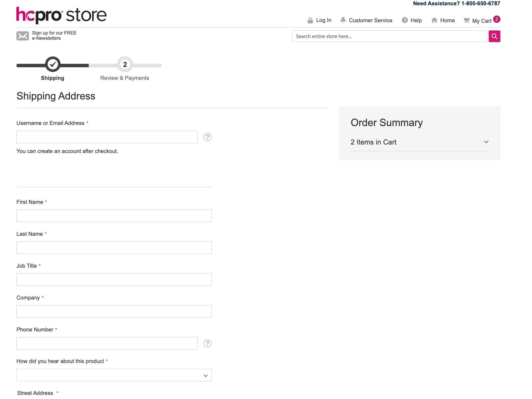Click the completed Shipping step checkmark
Image resolution: width=532 pixels, height=399 pixels.
(x=53, y=64)
